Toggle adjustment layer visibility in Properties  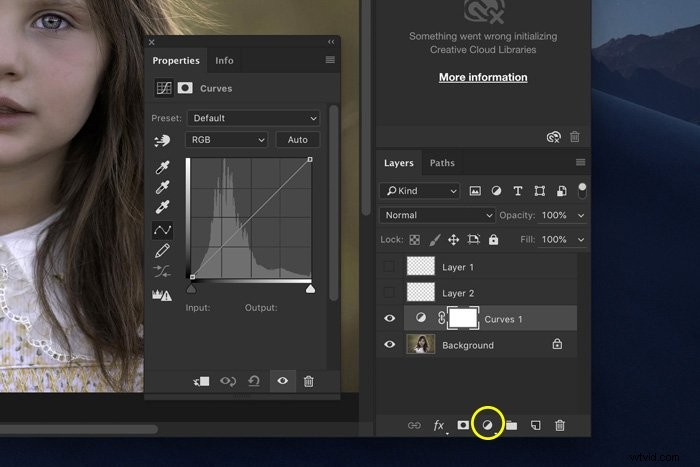click(283, 381)
